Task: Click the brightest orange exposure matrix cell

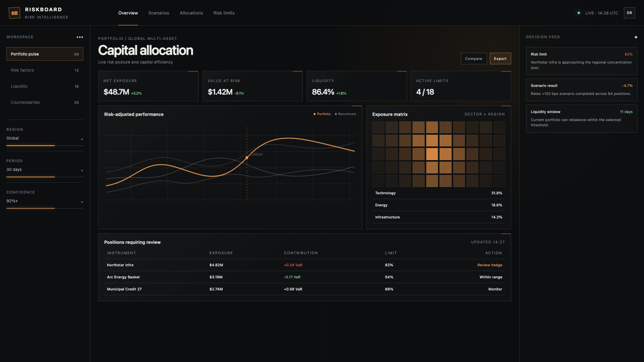Action: tap(432, 154)
